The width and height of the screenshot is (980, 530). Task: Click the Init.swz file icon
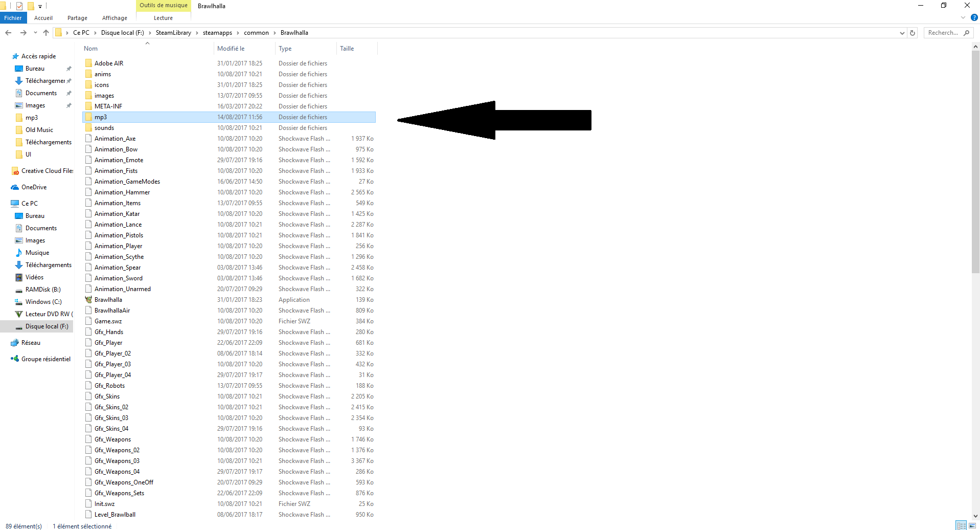tap(88, 504)
